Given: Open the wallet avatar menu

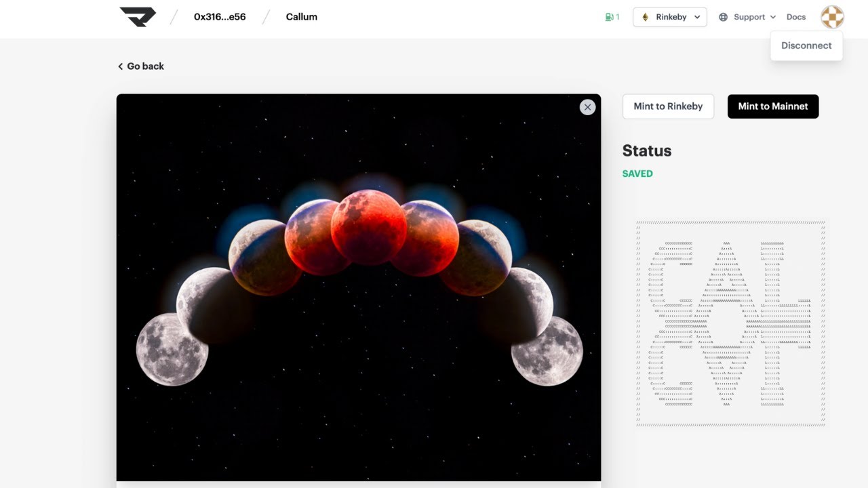Looking at the screenshot, I should (x=832, y=17).
